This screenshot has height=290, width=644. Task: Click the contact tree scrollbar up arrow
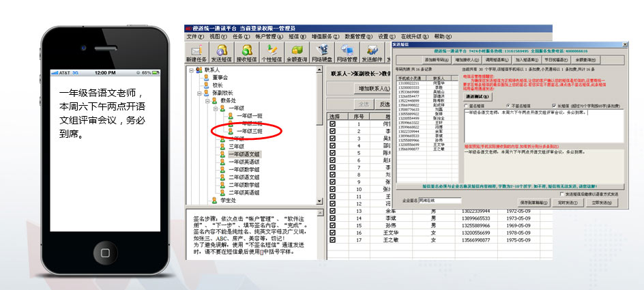319,69
